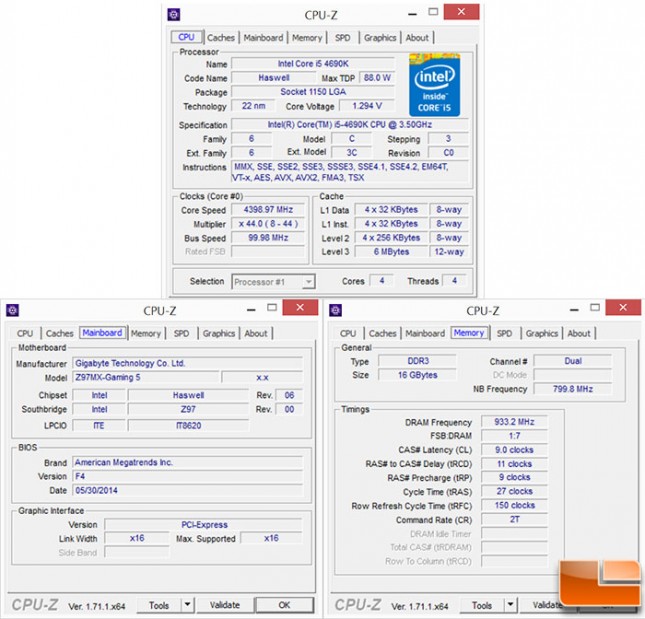Click the DRAM Frequency value 933.2 MHz
This screenshot has width=645, height=619.
514,422
